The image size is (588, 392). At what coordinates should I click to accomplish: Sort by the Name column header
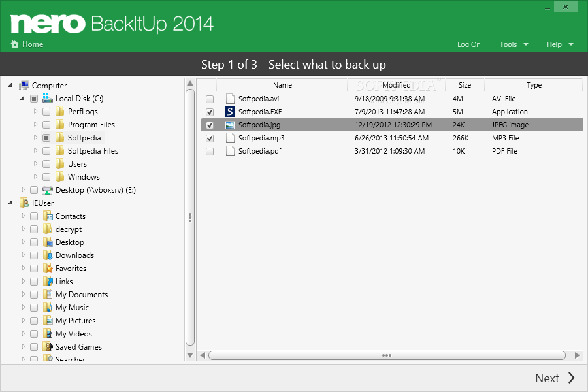[x=282, y=85]
